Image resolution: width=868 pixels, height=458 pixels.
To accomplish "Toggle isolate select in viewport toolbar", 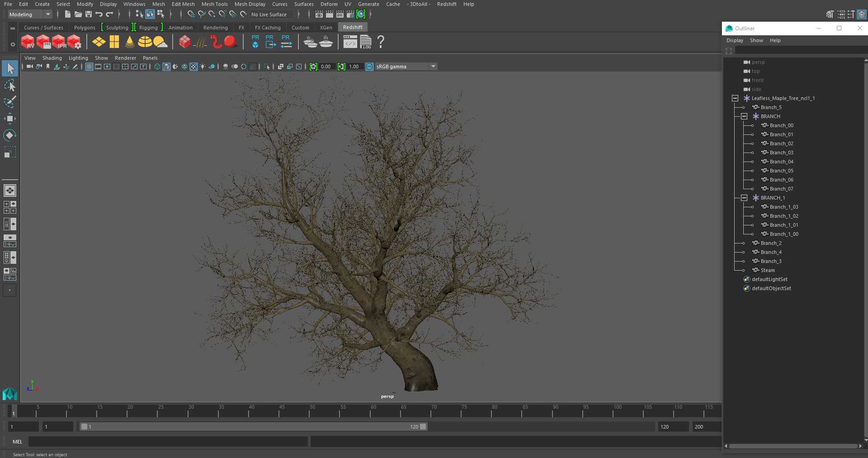I will 267,67.
